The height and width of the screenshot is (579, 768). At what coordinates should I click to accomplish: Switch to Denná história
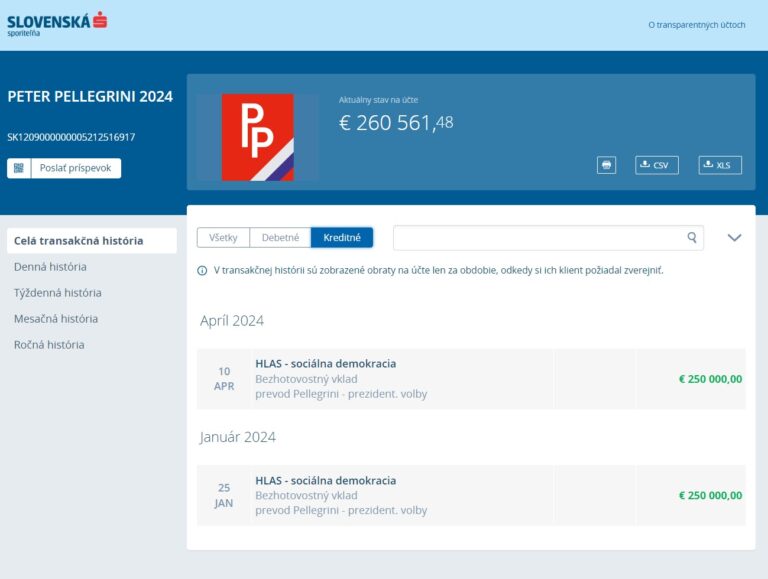pos(50,267)
